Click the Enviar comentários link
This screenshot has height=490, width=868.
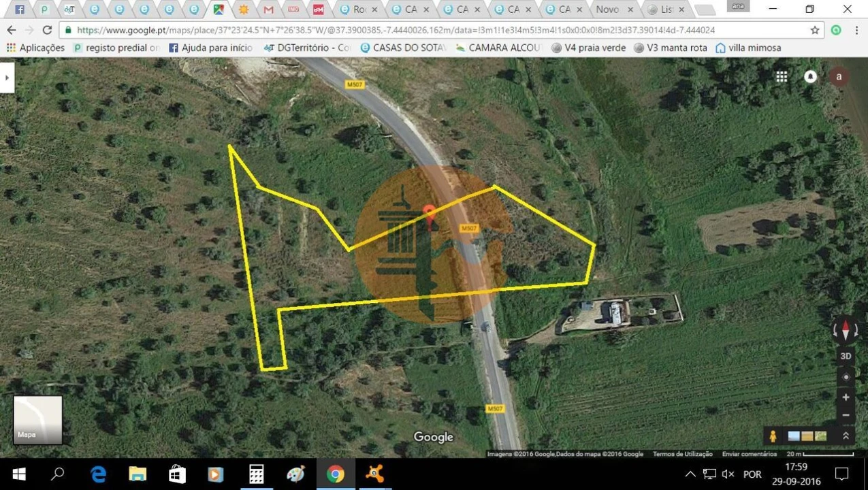click(749, 453)
